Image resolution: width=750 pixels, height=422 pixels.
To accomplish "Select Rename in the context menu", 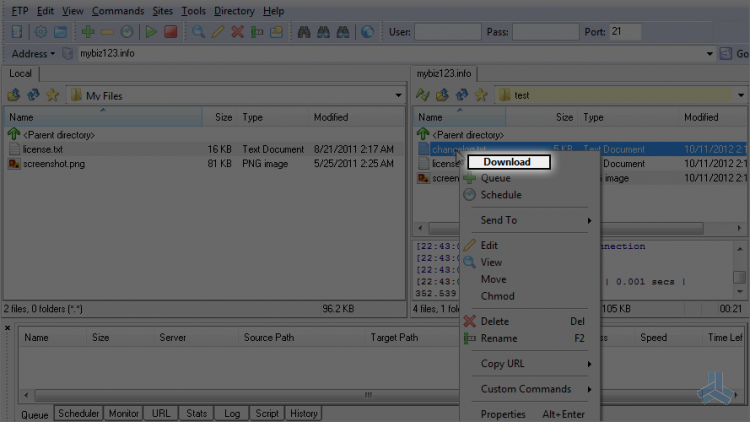I will 529,338.
